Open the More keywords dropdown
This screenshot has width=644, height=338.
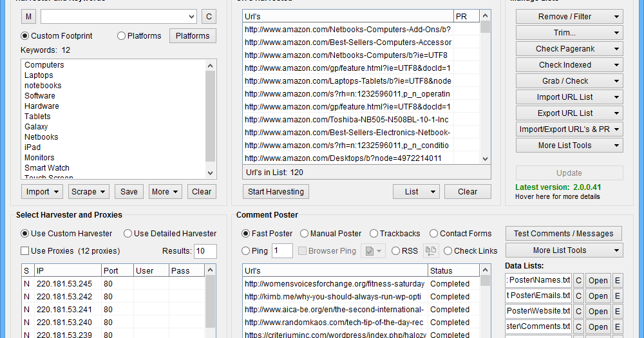pyautogui.click(x=165, y=192)
